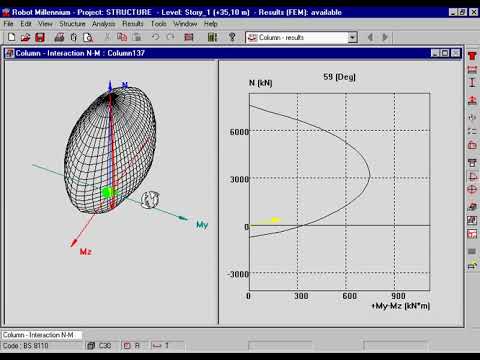The height and width of the screenshot is (360, 480).
Task: Click the yellow load point on the N-M chart
Action: pyautogui.click(x=276, y=220)
